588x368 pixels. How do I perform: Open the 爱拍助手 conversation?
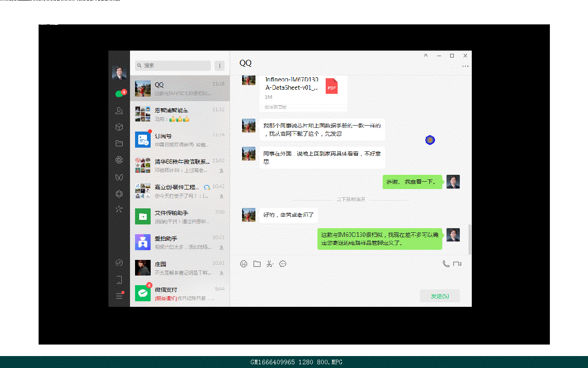(x=180, y=242)
